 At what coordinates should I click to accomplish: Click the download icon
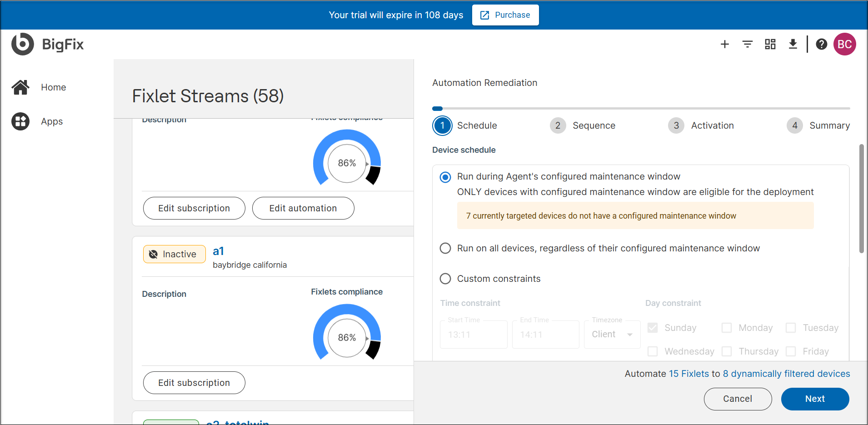click(793, 44)
